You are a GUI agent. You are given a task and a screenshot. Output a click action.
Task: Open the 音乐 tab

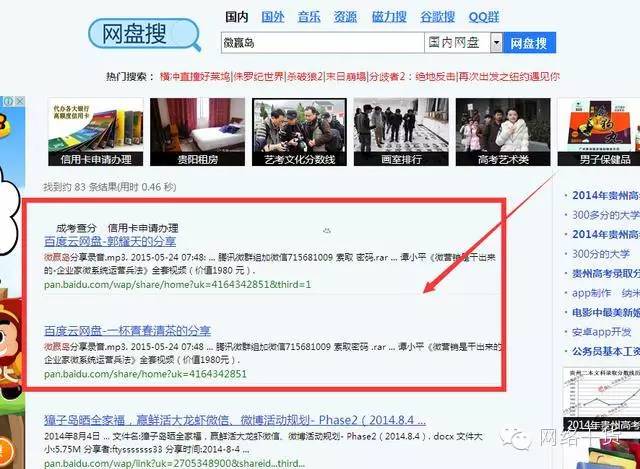pos(309,17)
